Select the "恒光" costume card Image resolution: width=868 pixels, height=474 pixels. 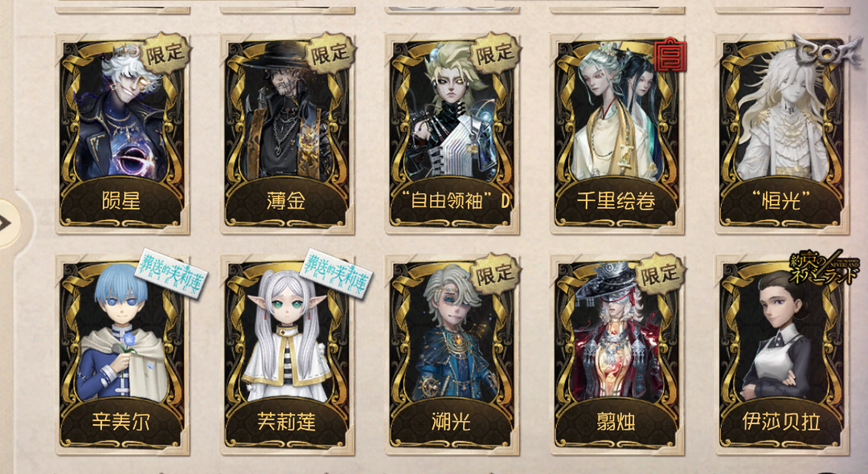tap(782, 134)
